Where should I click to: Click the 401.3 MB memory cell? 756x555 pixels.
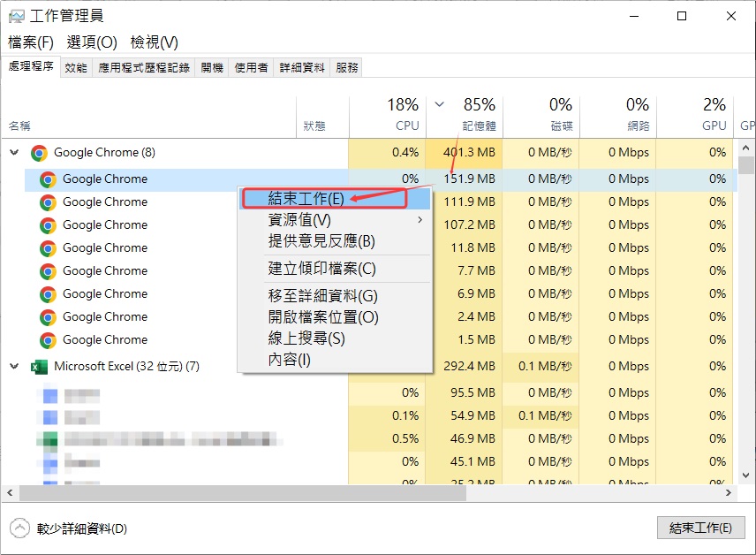coord(465,153)
